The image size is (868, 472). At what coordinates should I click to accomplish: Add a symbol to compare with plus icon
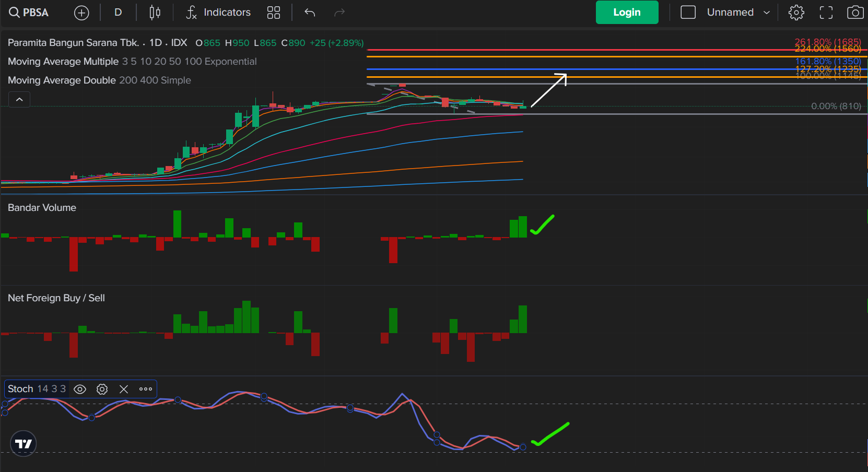(x=81, y=13)
